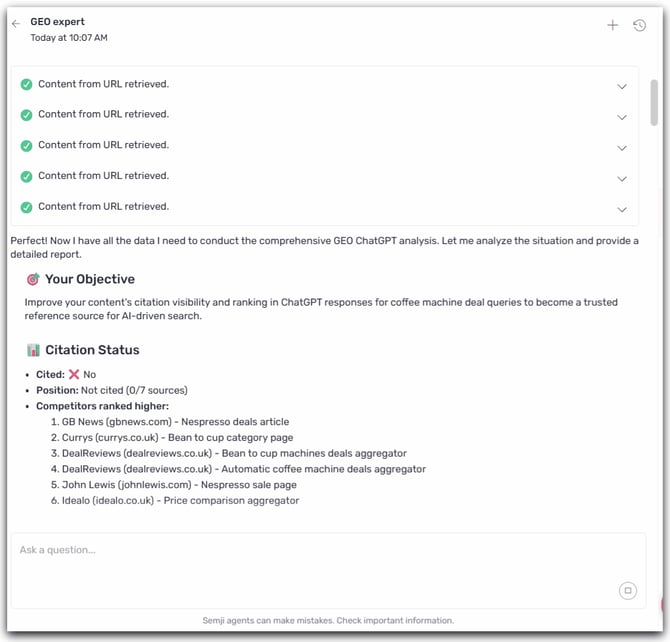This screenshot has width=670, height=642.
Task: Expand the first 'Content from URL retrieved' row
Action: [x=622, y=86]
